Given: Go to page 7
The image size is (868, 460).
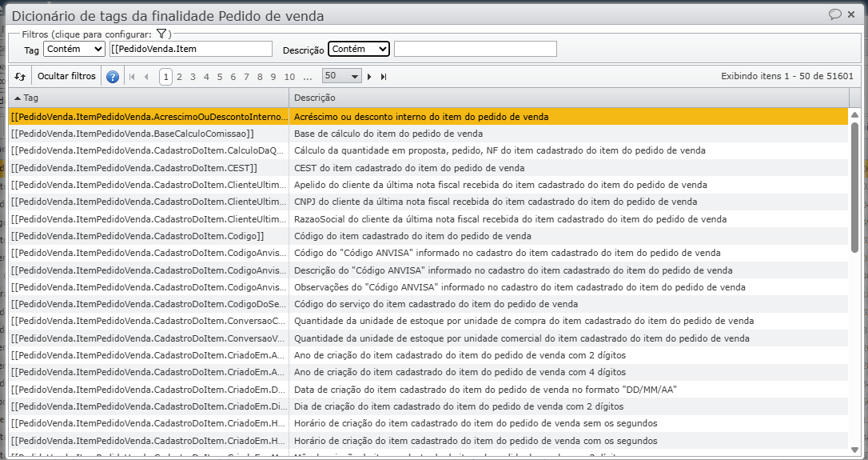Looking at the screenshot, I should tap(246, 77).
